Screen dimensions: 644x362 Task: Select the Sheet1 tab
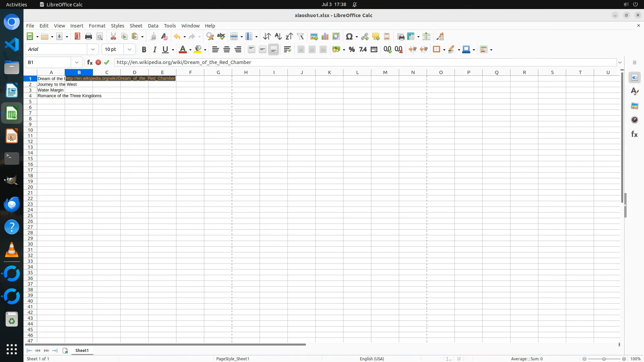click(82, 351)
